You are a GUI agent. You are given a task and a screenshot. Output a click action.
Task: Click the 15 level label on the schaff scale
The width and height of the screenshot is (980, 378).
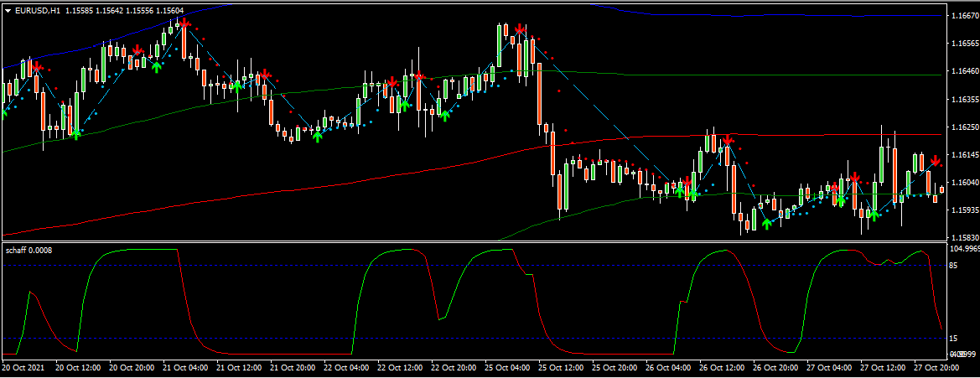click(x=953, y=338)
